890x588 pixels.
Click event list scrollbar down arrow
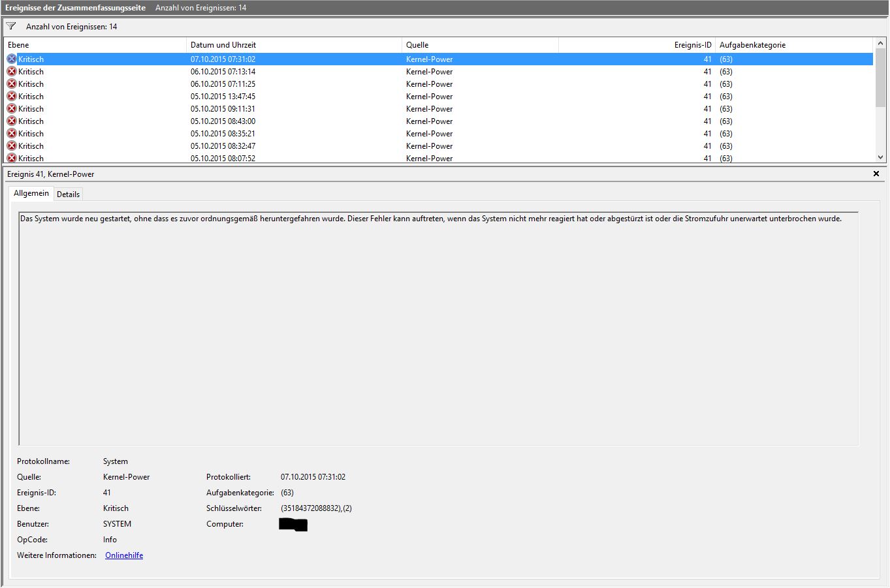pos(880,157)
